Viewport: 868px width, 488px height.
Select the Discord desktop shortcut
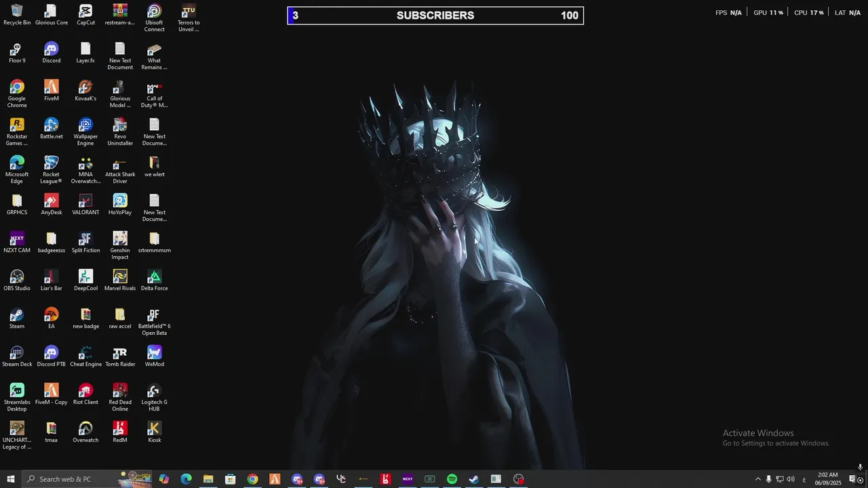click(52, 53)
